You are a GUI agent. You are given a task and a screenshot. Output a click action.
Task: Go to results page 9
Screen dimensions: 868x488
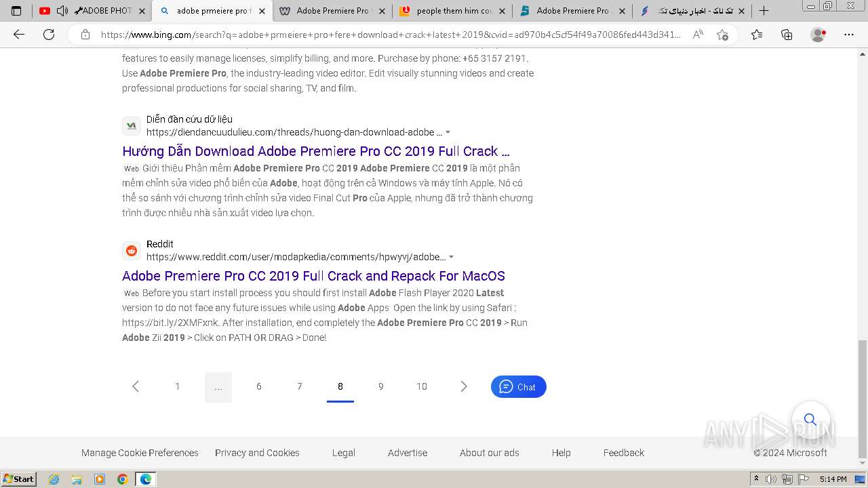[x=381, y=386]
